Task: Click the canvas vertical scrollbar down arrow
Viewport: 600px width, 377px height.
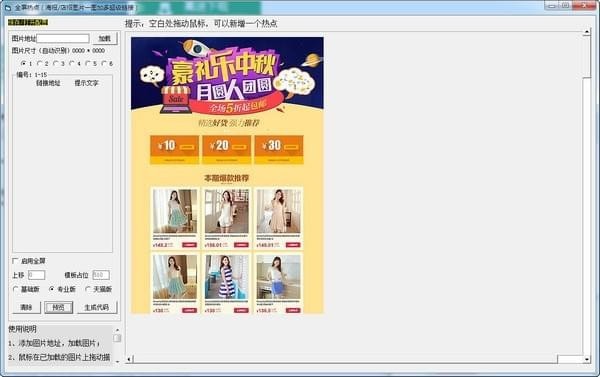Action: (587, 359)
